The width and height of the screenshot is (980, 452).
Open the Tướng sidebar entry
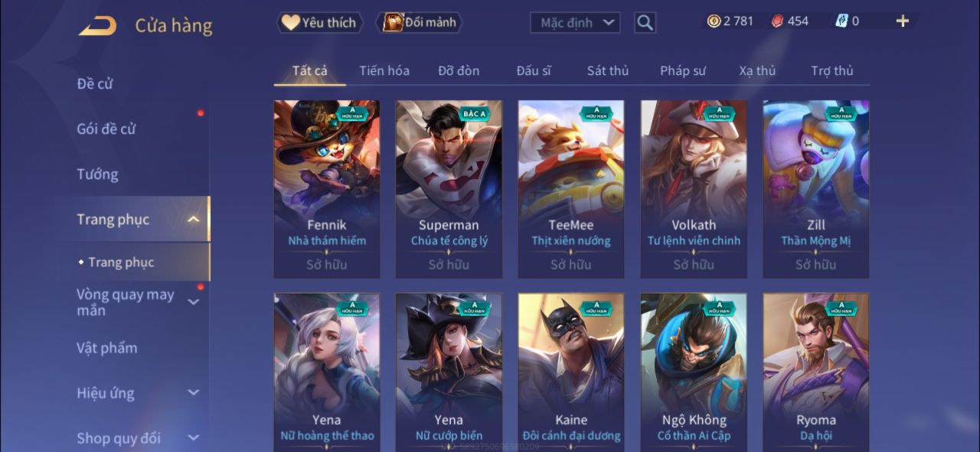(97, 174)
